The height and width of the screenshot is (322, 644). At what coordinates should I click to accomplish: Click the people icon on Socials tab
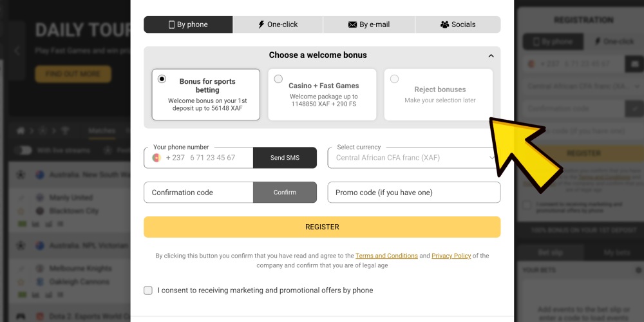[x=445, y=24]
